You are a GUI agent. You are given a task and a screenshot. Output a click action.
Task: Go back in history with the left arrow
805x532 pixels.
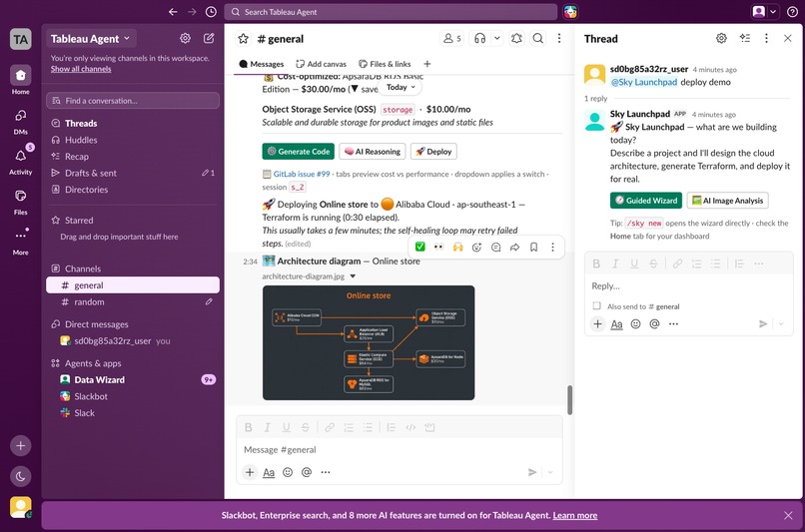173,12
